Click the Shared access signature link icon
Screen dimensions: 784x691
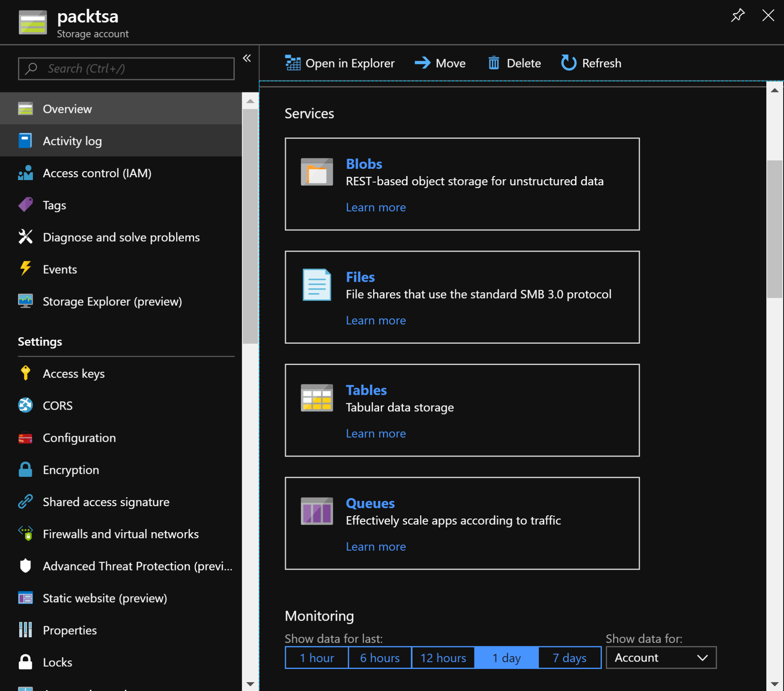click(25, 502)
